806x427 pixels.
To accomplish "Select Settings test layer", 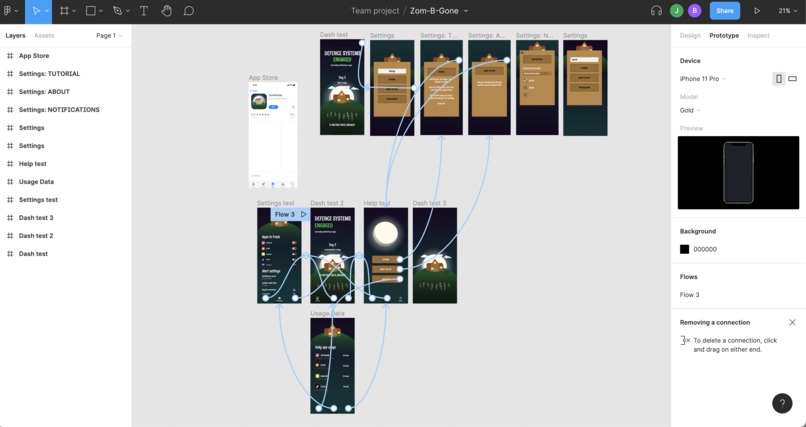I will pyautogui.click(x=38, y=199).
